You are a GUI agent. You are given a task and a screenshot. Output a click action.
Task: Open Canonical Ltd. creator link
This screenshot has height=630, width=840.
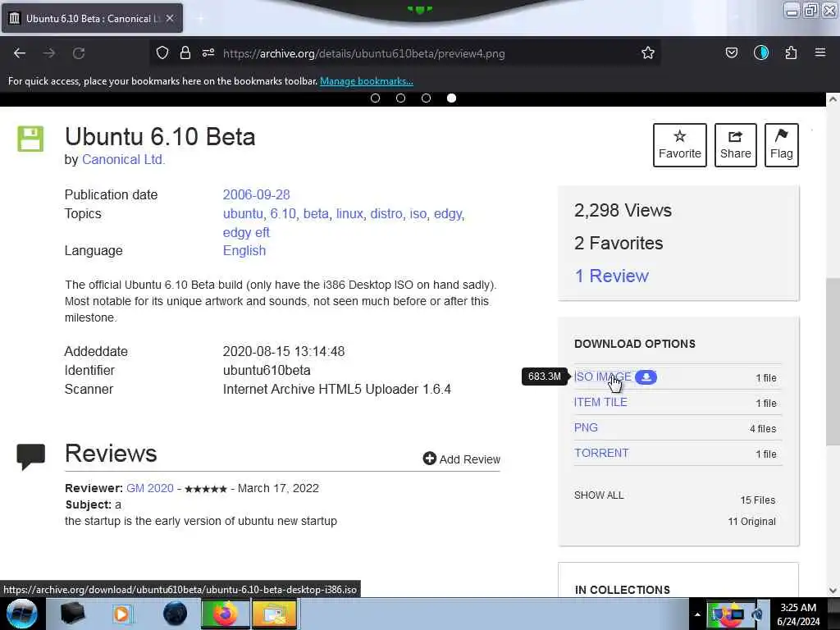click(123, 160)
